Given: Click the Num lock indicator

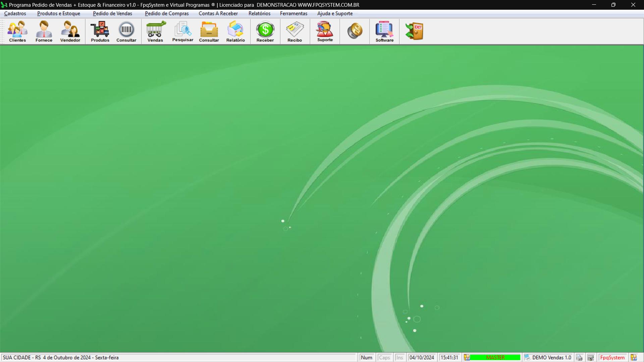Looking at the screenshot, I should coord(366,358).
